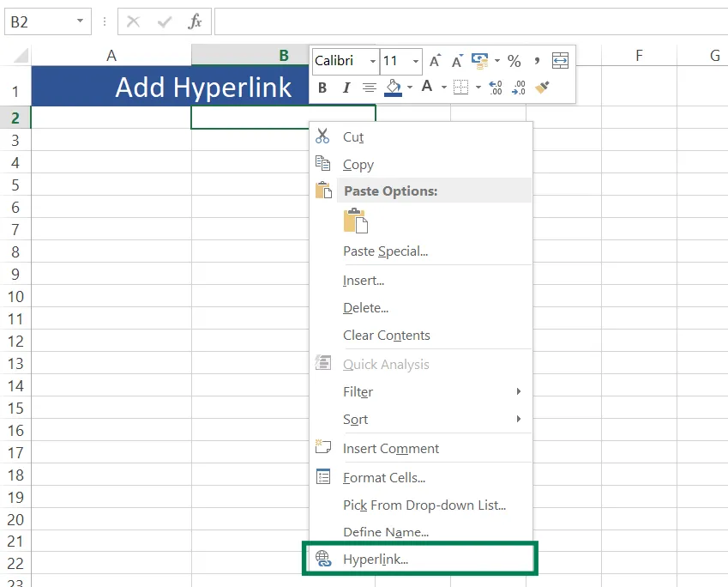Image resolution: width=728 pixels, height=587 pixels.
Task: Apply comma style format
Action: [537, 61]
